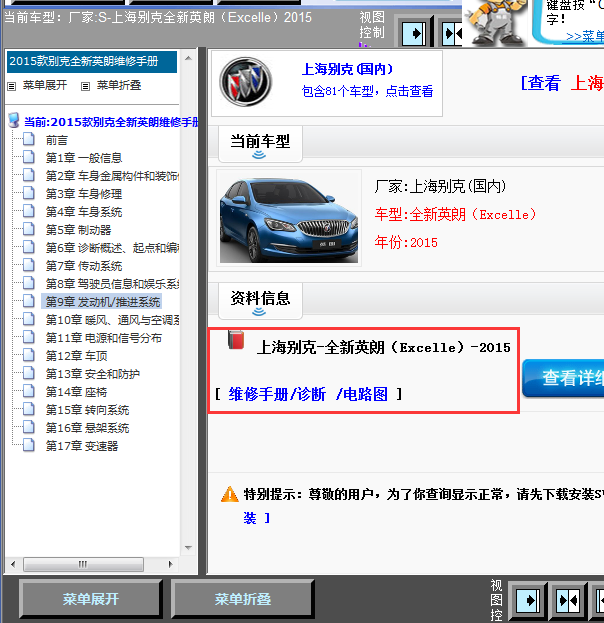Click the page icon beside 第1章 一般信息
This screenshot has height=623, width=604.
point(29,157)
